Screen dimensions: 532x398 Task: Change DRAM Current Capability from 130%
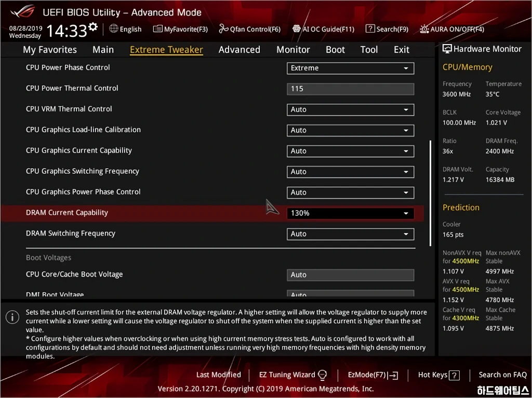[x=350, y=213]
